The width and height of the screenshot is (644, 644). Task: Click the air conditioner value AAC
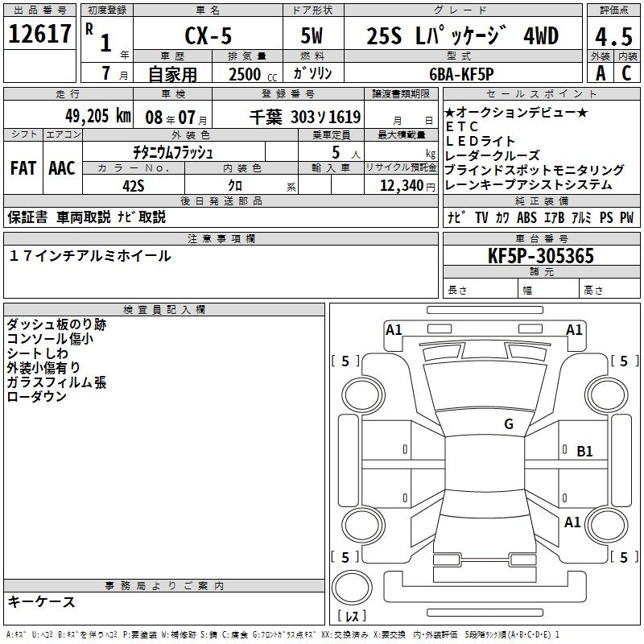[62, 168]
